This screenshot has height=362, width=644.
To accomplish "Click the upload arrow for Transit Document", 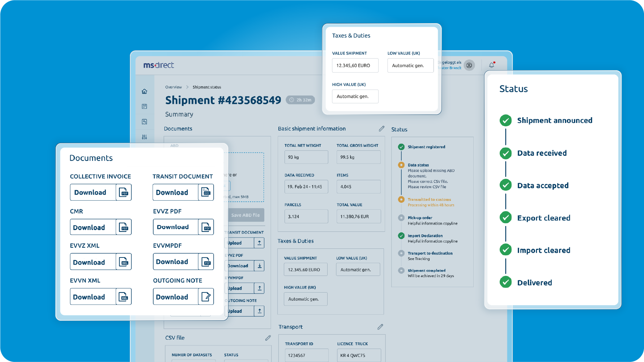I will point(259,243).
